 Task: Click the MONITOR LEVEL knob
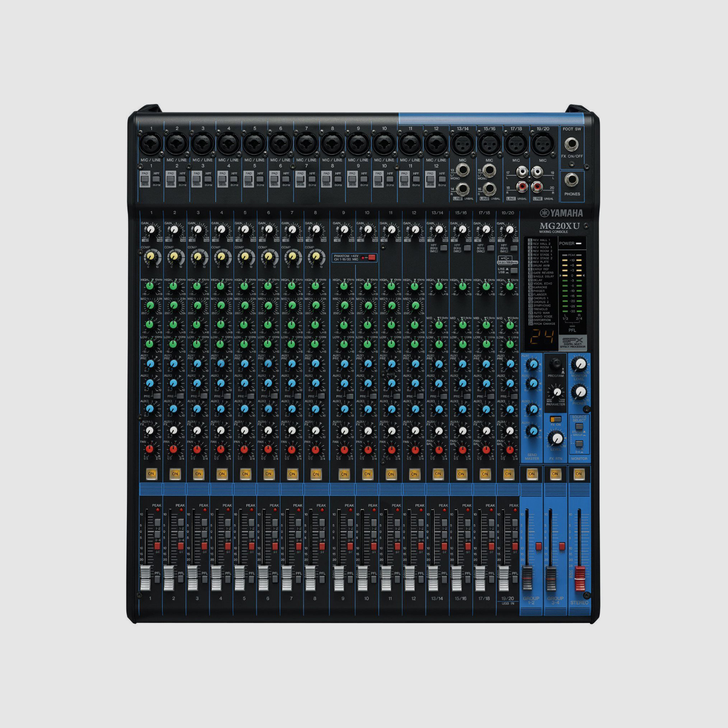(579, 365)
